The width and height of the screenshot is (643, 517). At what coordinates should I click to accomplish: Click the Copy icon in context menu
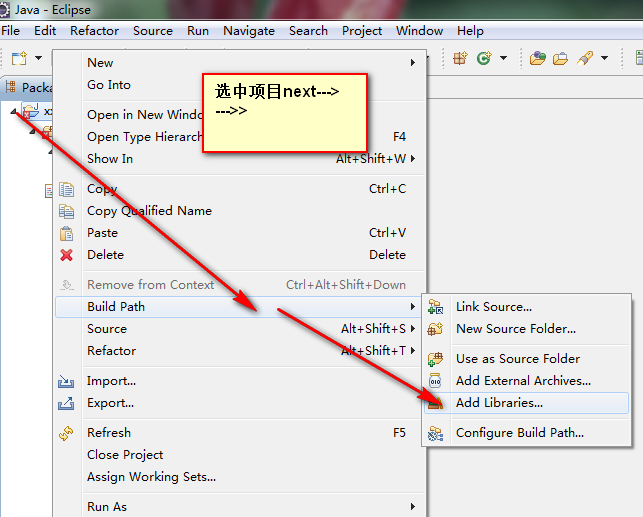coord(66,189)
